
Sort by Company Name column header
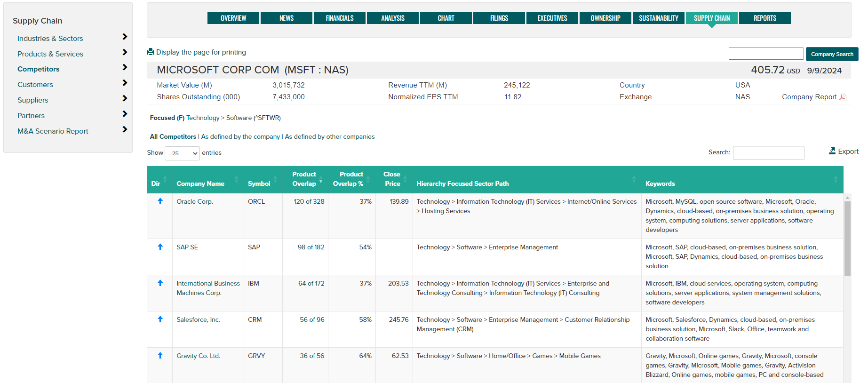tap(207, 179)
